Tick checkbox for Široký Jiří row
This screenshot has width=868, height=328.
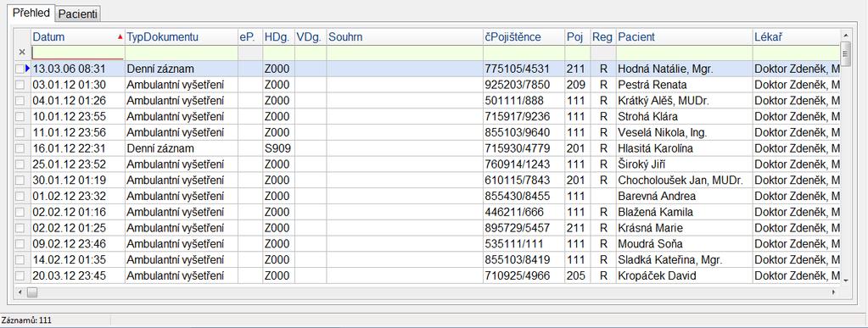tap(20, 164)
